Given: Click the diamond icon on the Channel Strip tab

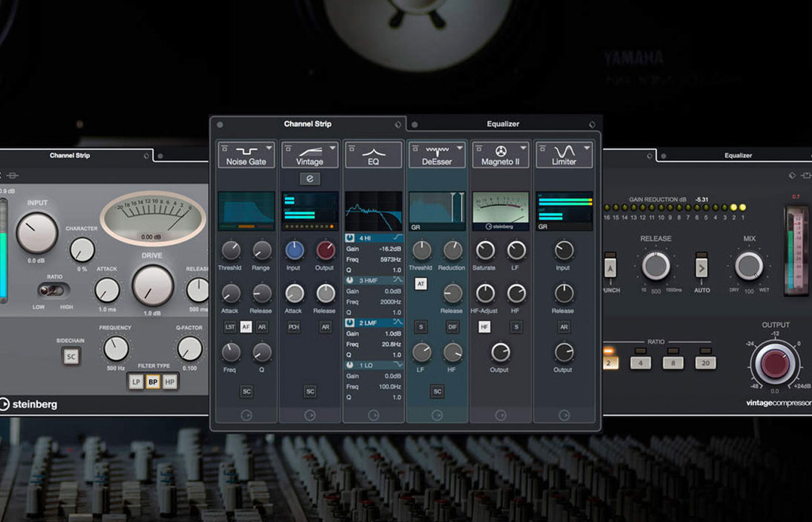Looking at the screenshot, I should click(x=398, y=125).
